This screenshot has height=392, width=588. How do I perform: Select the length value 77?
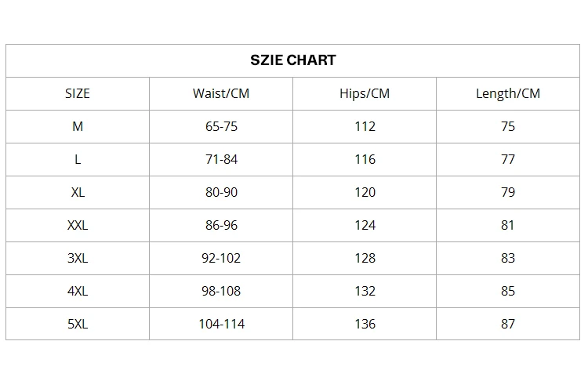508,159
